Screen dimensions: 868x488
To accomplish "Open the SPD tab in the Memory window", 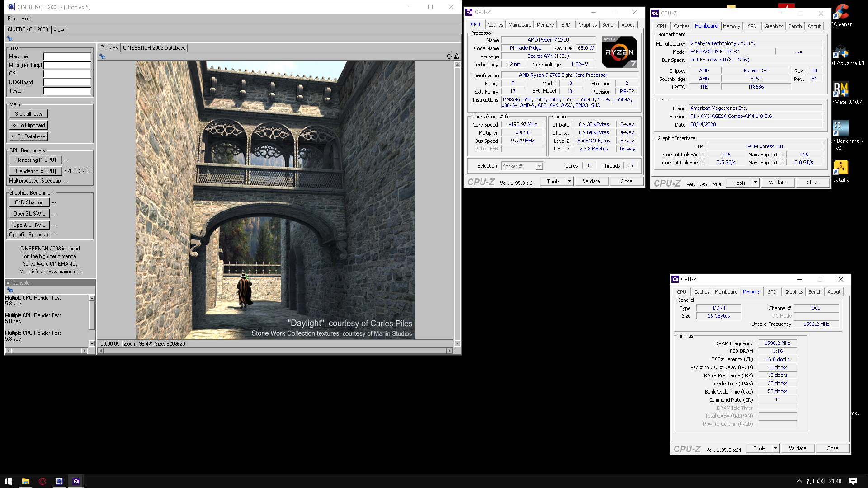I will (x=772, y=292).
